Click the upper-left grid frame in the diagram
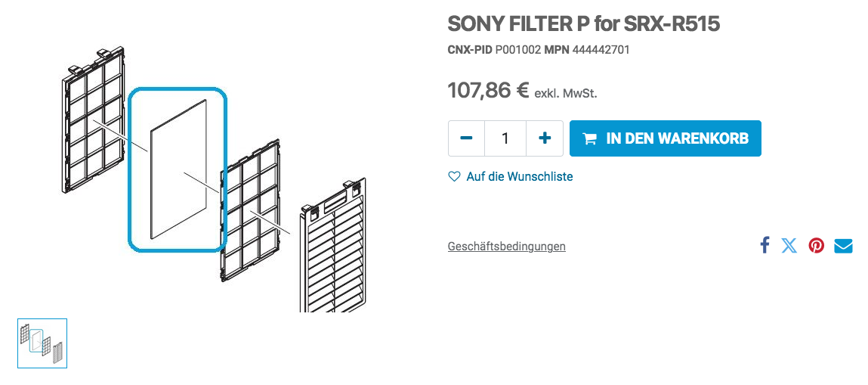 tap(94, 121)
